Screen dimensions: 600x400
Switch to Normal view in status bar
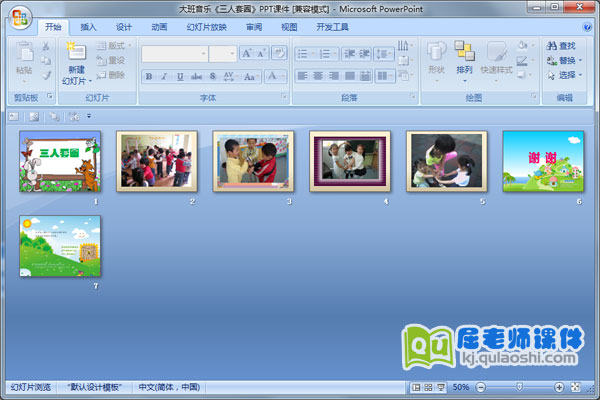[x=415, y=387]
